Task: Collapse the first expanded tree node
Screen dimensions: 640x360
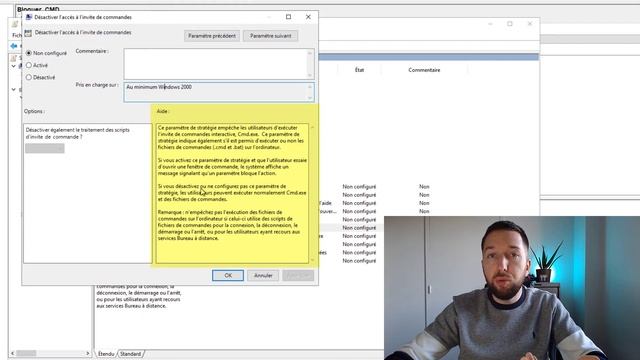Action: (x=13, y=66)
